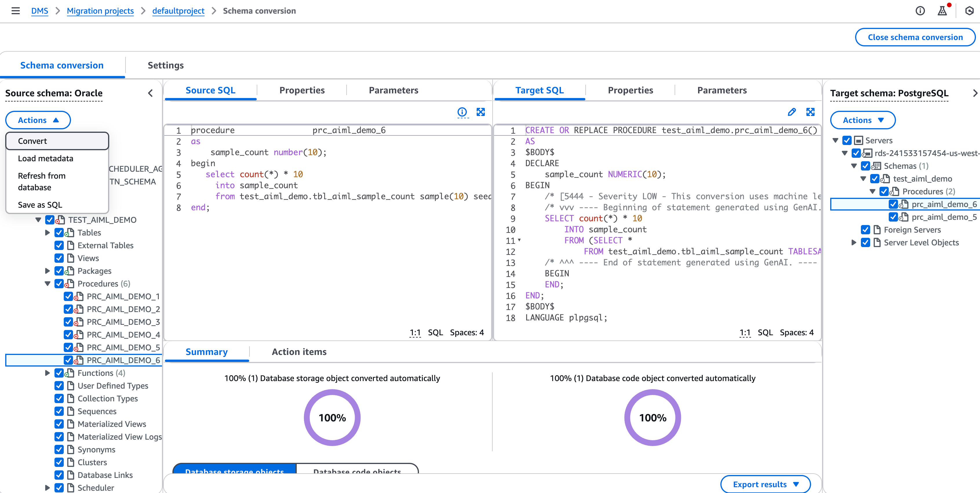Toggle the Sequences checkbox
Screen dimensions: 980x493
point(59,411)
